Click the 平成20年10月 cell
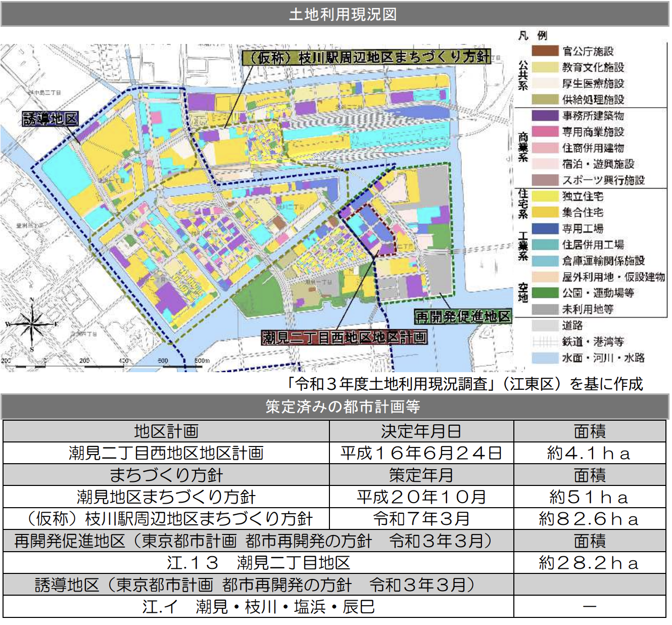This screenshot has width=672, height=625. pos(421,497)
